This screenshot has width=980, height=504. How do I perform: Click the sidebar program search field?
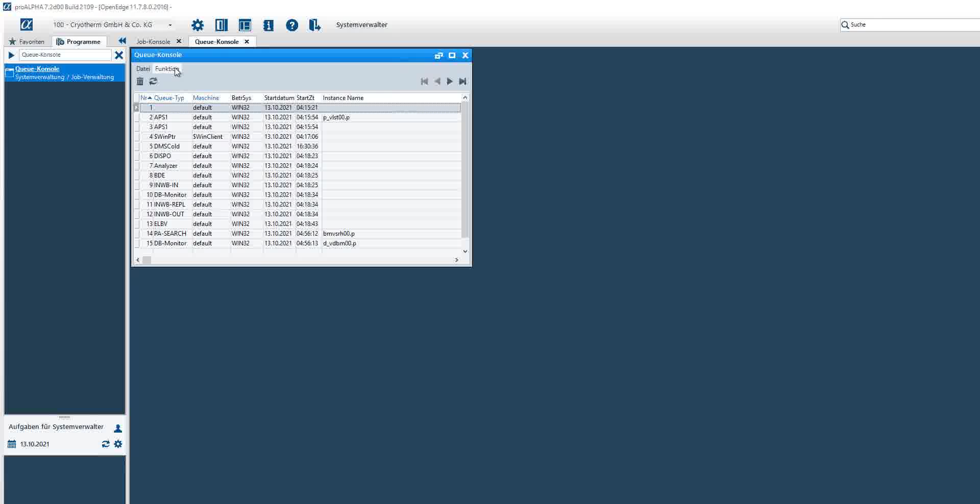click(65, 55)
